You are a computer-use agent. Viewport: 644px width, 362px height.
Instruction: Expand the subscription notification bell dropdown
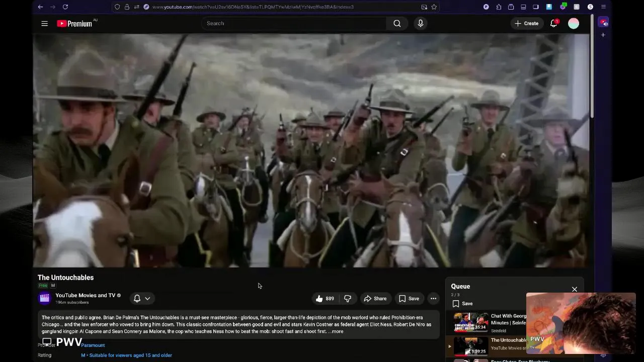click(142, 298)
